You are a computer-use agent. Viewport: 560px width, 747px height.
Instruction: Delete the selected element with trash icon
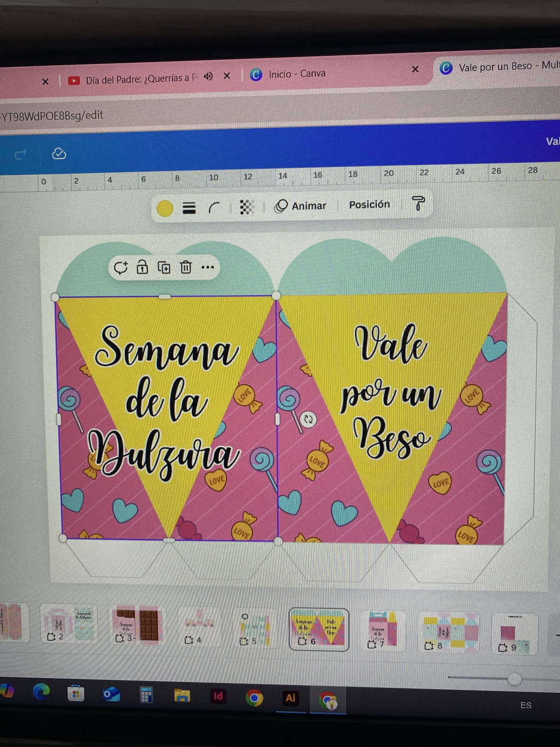tap(186, 268)
